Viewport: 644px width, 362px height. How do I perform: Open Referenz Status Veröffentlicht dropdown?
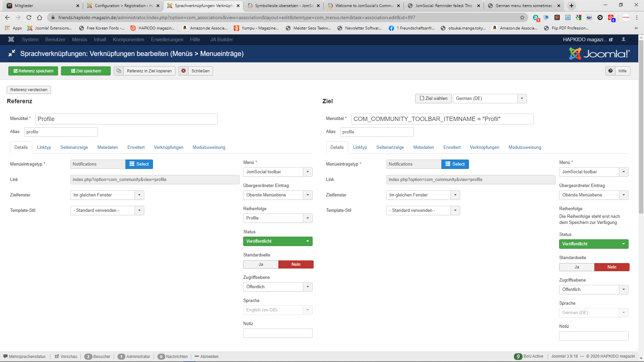coord(277,241)
